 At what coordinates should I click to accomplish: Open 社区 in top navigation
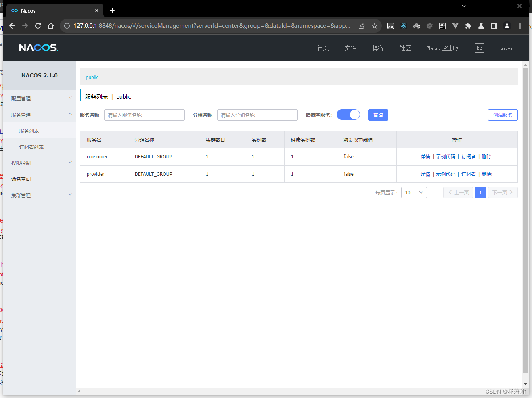(406, 48)
